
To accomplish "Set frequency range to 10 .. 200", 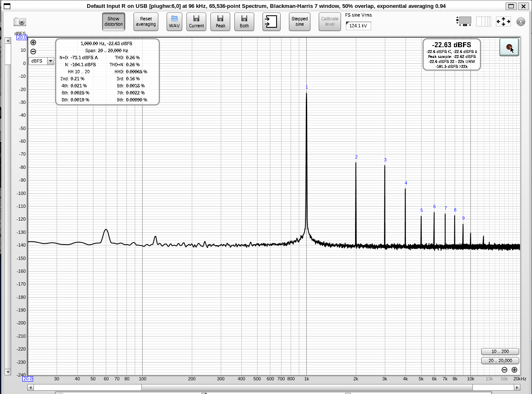I will 500,351.
